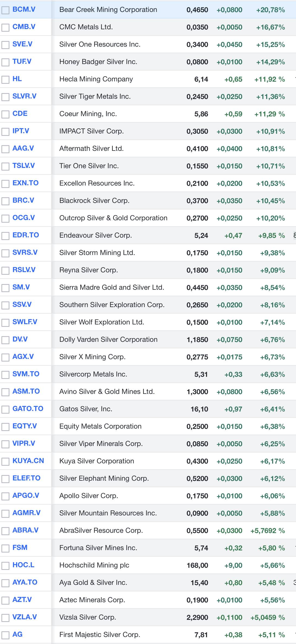Check the KUYA.CN row box
This screenshot has height=644, width=296.
pyautogui.click(x=5, y=462)
